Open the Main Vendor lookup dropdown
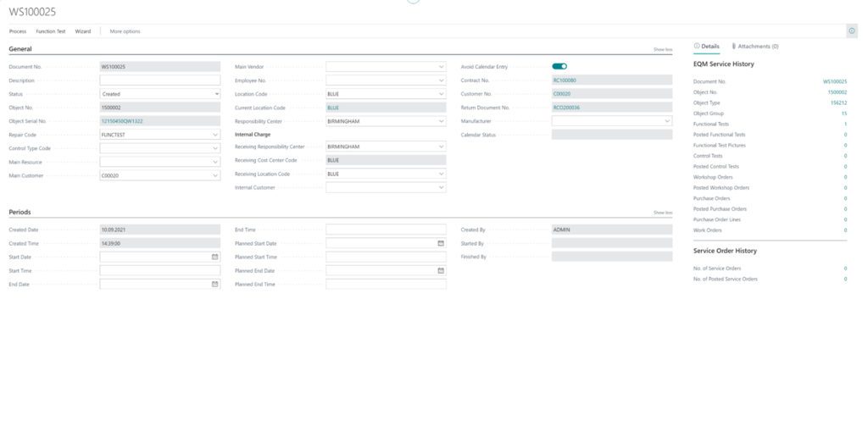This screenshot has width=868, height=432. point(441,66)
